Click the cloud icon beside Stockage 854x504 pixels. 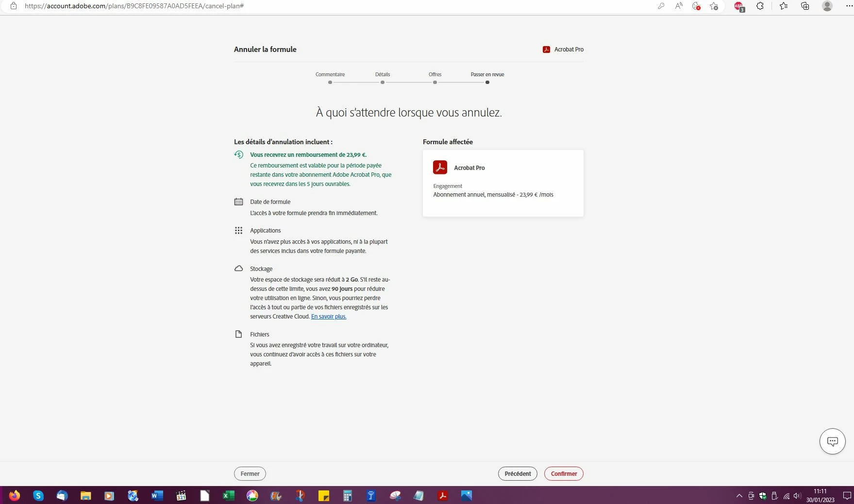[238, 269]
